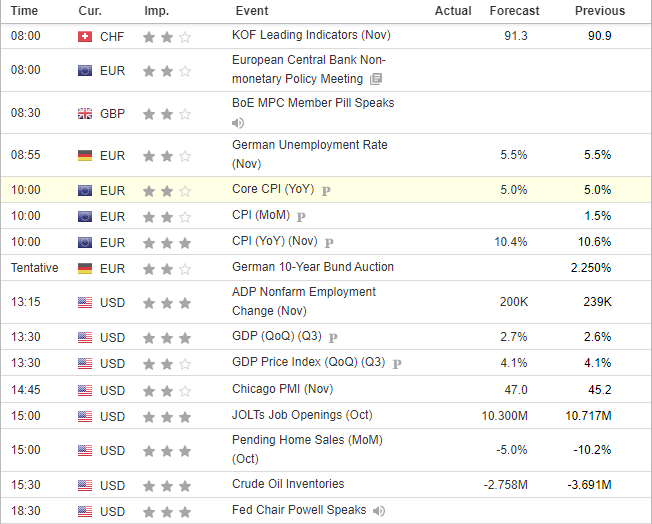Click the previous value 10.717M
This screenshot has width=652, height=524.
click(588, 416)
